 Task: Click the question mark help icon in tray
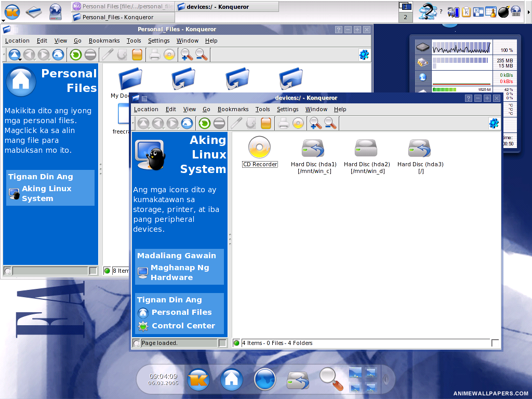click(428, 11)
